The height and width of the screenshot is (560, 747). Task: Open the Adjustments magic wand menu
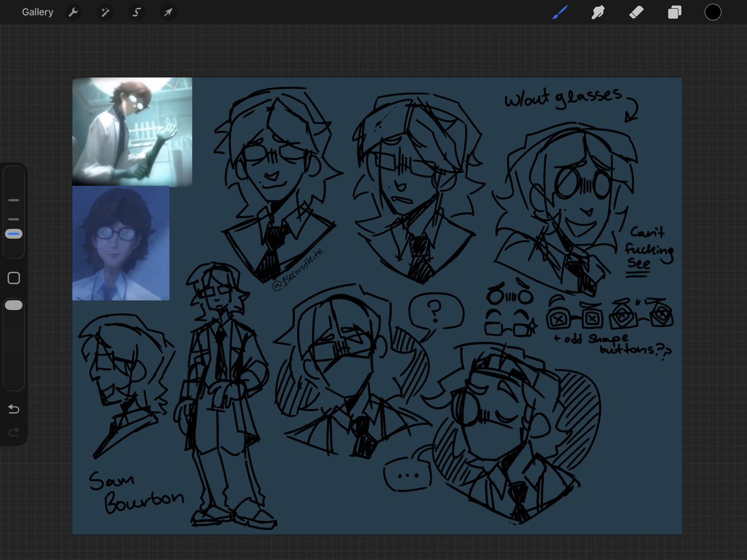pyautogui.click(x=105, y=12)
